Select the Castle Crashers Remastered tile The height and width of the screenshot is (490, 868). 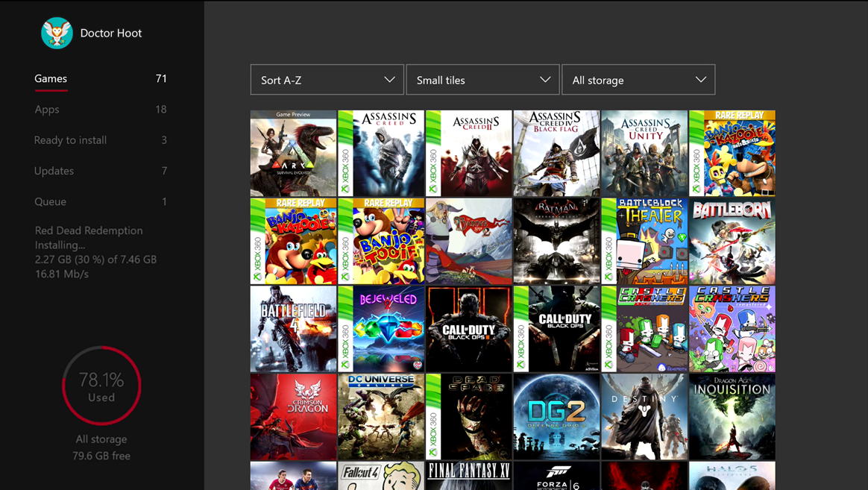pyautogui.click(x=732, y=329)
